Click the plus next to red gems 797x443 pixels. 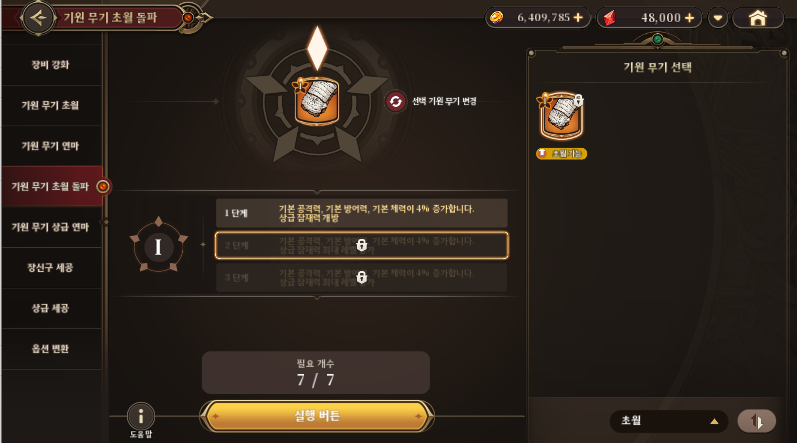pyautogui.click(x=689, y=18)
